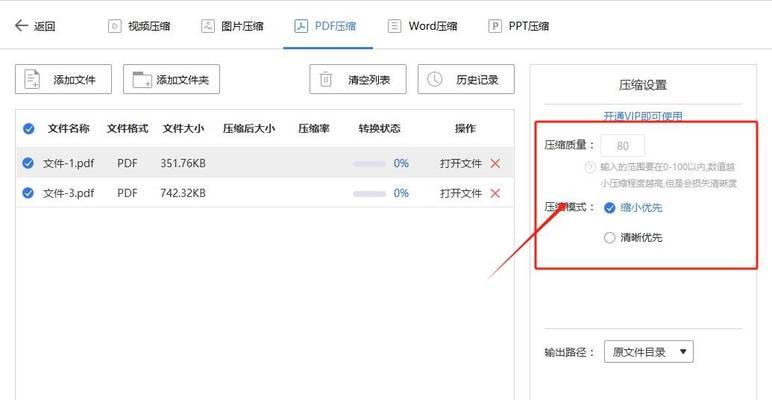The image size is (772, 400).
Task: Click the 压缩质量： label
Action: point(570,145)
